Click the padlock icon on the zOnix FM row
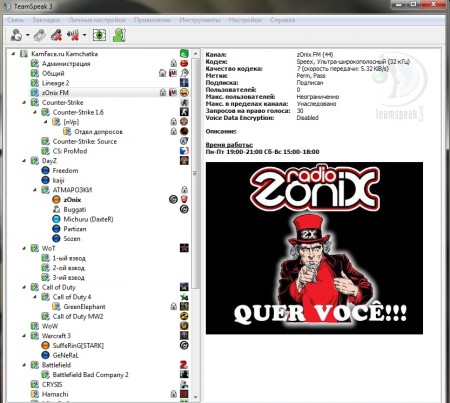The image size is (450, 403). [163, 92]
